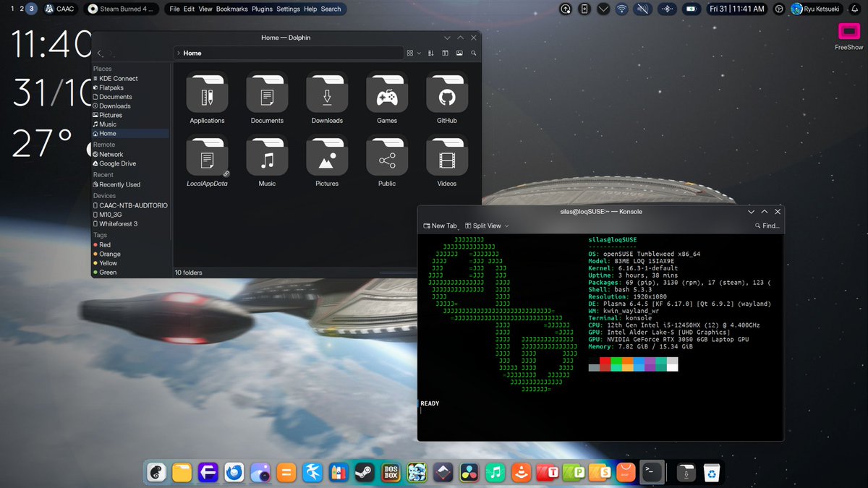Viewport: 868px width, 488px height.
Task: Open the calculator app in the dock
Action: coord(286,473)
